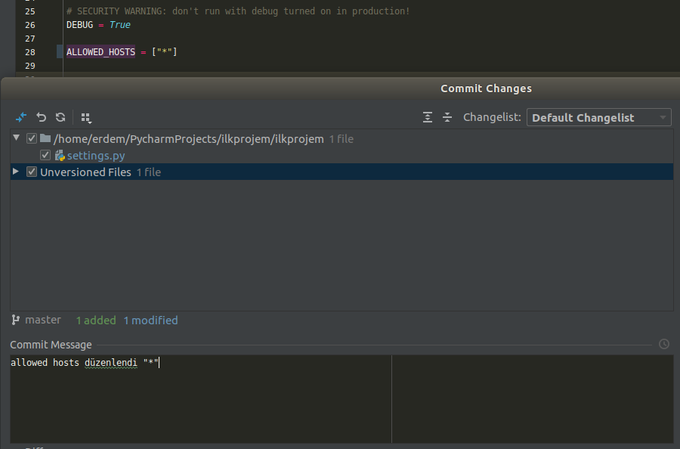
Task: Open the Default Changelist dropdown
Action: [598, 118]
